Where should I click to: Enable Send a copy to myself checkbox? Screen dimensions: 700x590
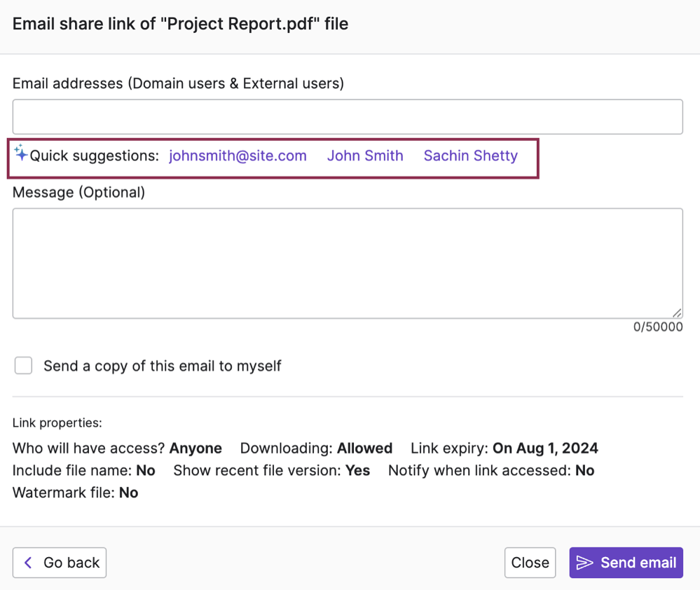point(23,366)
